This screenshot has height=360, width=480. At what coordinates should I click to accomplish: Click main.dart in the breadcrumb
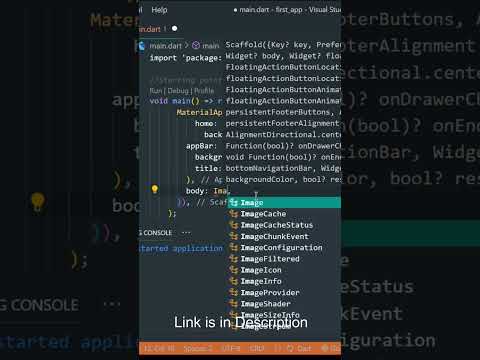pos(166,46)
